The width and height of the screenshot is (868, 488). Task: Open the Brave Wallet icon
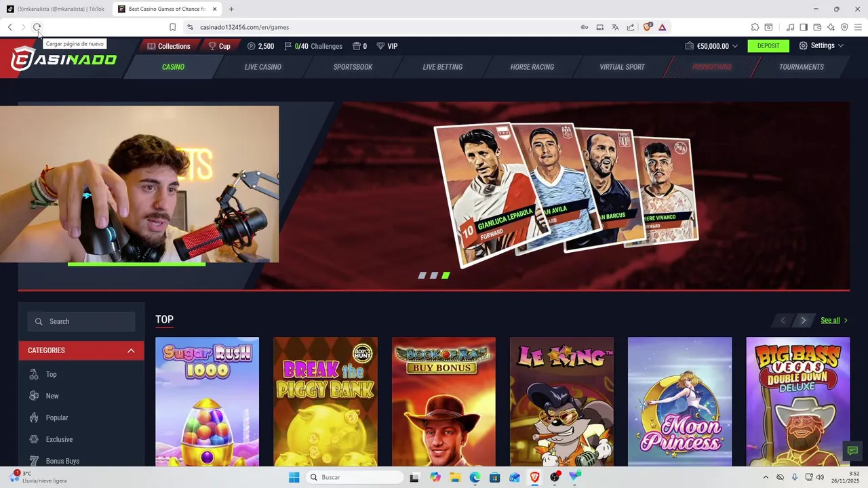(x=817, y=27)
